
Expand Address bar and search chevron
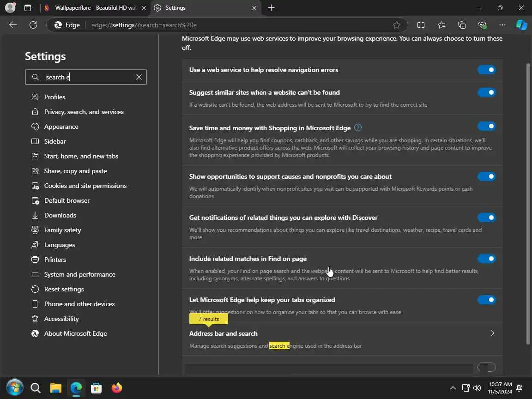coord(492,333)
